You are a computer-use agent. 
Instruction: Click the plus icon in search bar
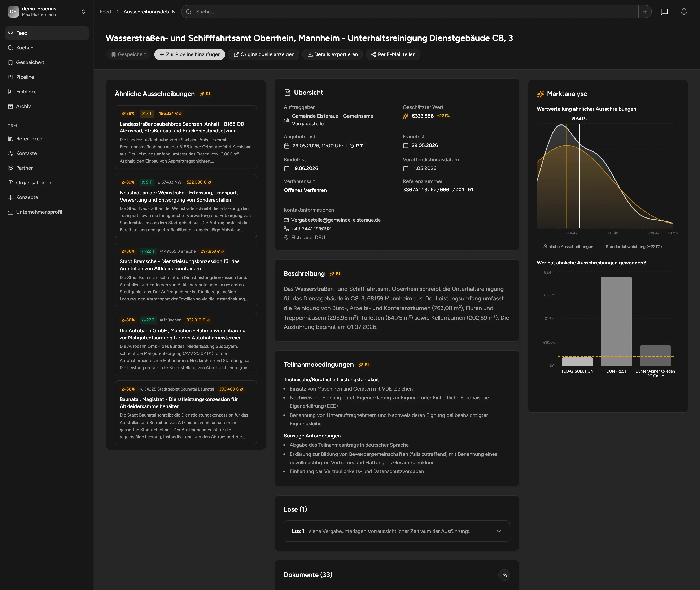tap(645, 12)
